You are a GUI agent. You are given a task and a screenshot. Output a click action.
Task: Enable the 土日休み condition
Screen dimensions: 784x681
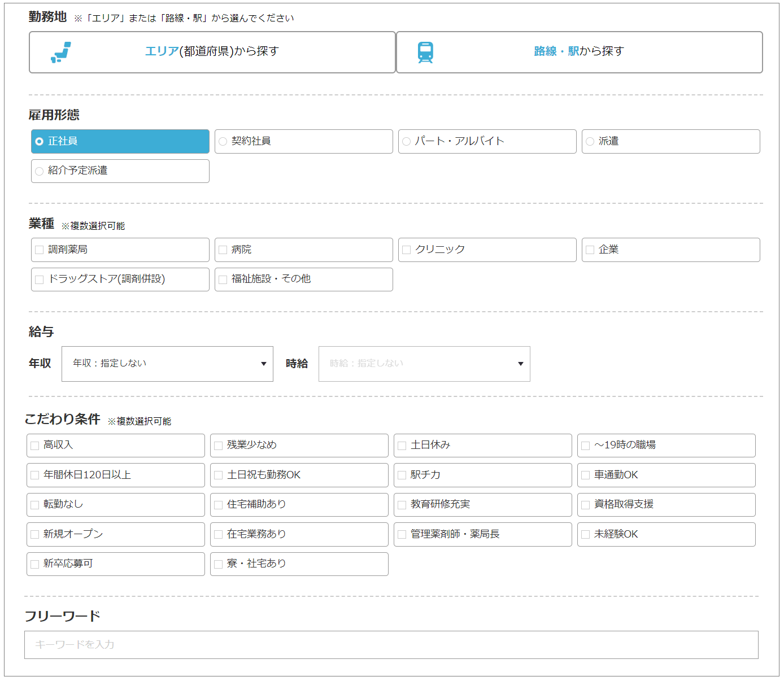[x=483, y=445]
